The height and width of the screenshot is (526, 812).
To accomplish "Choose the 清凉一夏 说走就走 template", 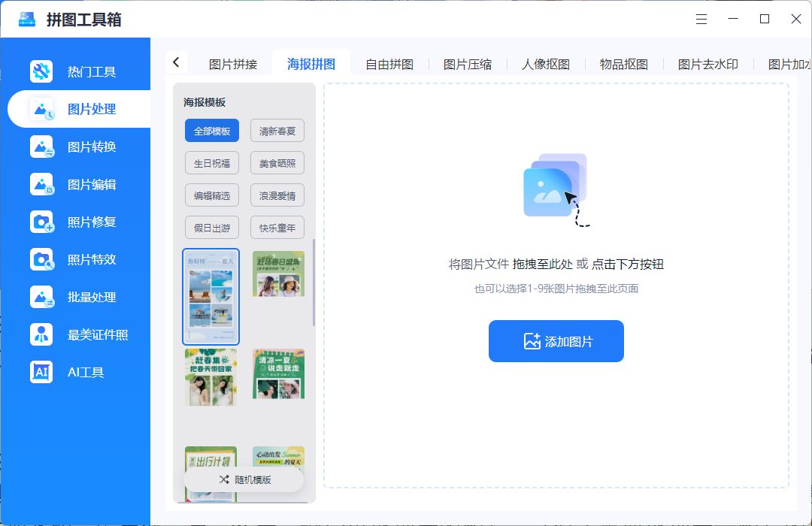I will click(x=279, y=373).
